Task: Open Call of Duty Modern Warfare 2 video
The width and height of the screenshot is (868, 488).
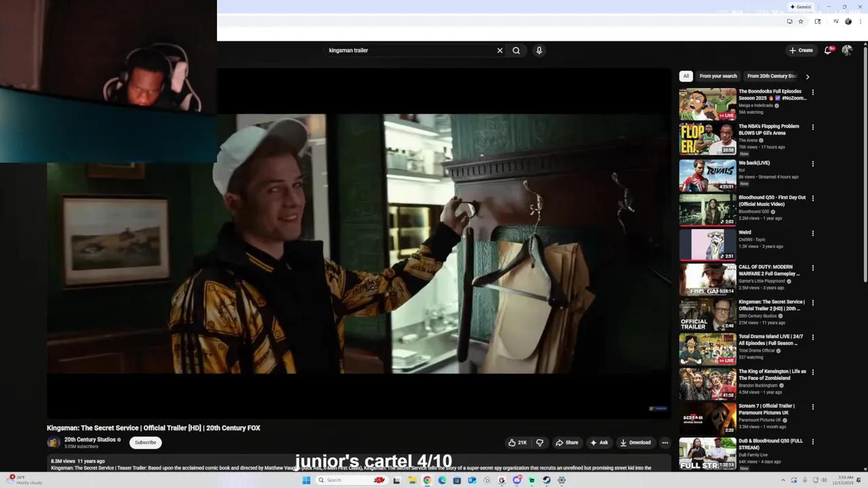Action: pos(707,279)
